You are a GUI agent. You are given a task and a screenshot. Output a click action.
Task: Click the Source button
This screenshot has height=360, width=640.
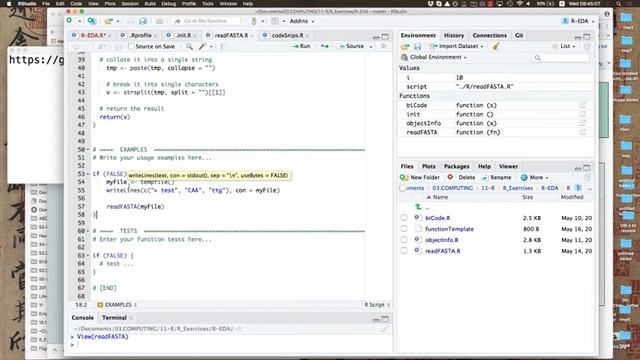tap(351, 47)
